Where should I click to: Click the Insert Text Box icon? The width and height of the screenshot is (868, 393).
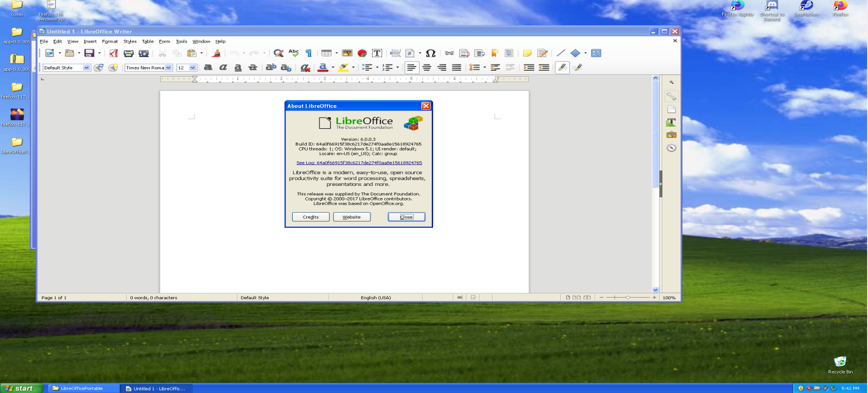pos(377,53)
